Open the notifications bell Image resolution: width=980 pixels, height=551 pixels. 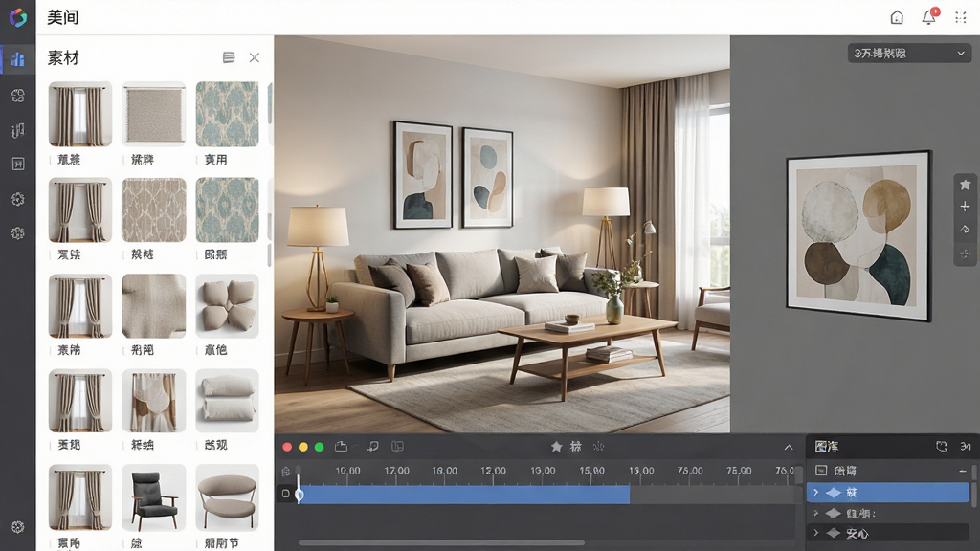929,17
